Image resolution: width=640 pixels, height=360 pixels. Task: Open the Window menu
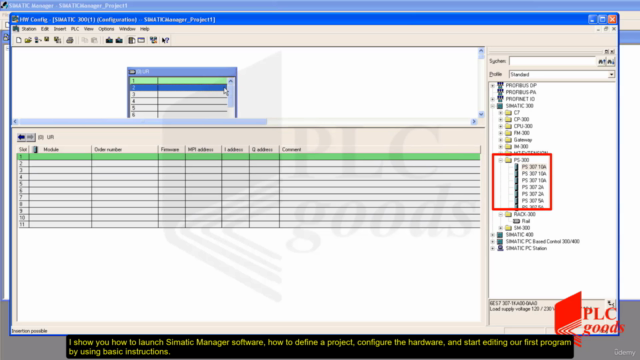pyautogui.click(x=127, y=29)
